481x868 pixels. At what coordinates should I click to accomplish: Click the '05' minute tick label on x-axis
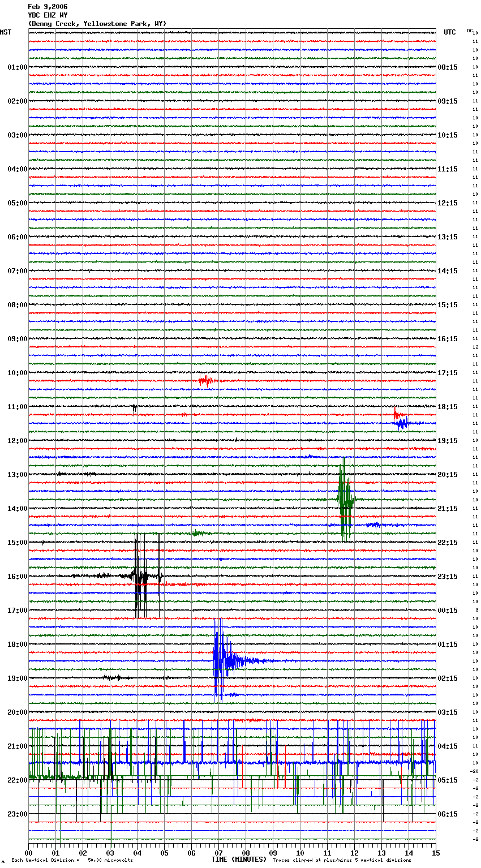tap(164, 853)
